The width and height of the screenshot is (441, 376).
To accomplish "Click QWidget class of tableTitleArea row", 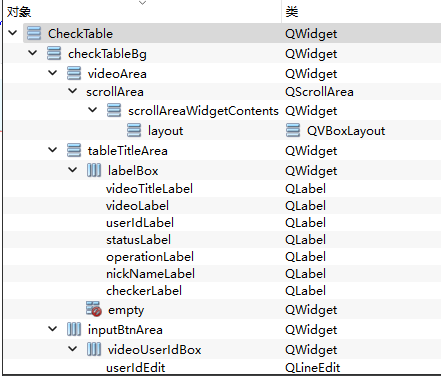I will pyautogui.click(x=311, y=151).
